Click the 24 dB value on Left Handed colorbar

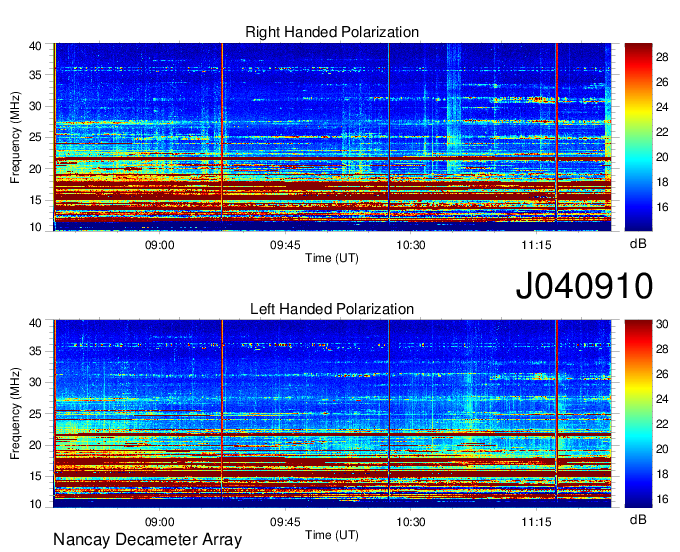coord(662,399)
